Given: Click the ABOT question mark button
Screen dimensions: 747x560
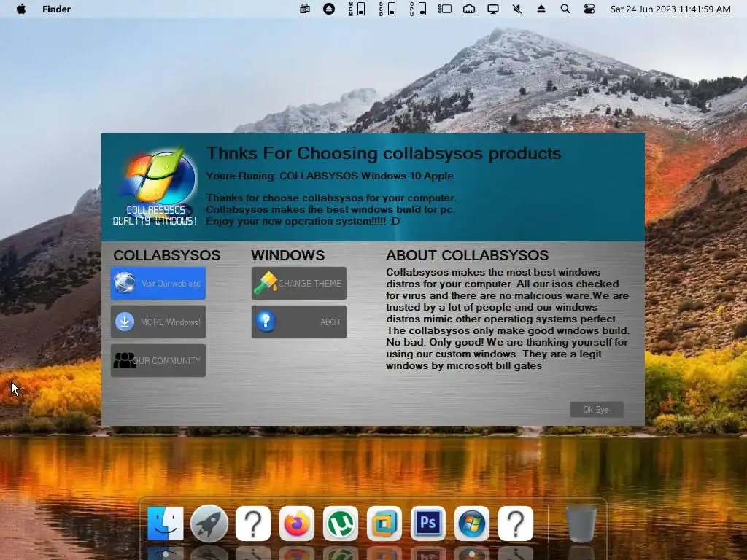Looking at the screenshot, I should pos(298,322).
